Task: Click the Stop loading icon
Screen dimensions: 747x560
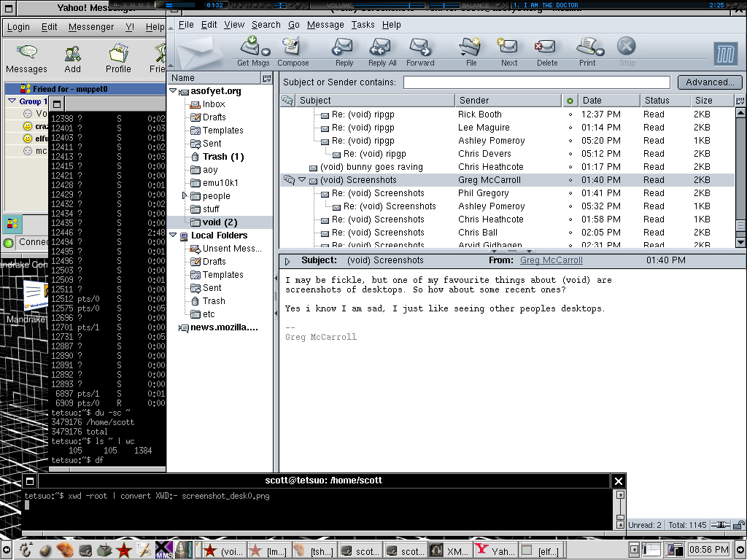Action: pyautogui.click(x=627, y=46)
